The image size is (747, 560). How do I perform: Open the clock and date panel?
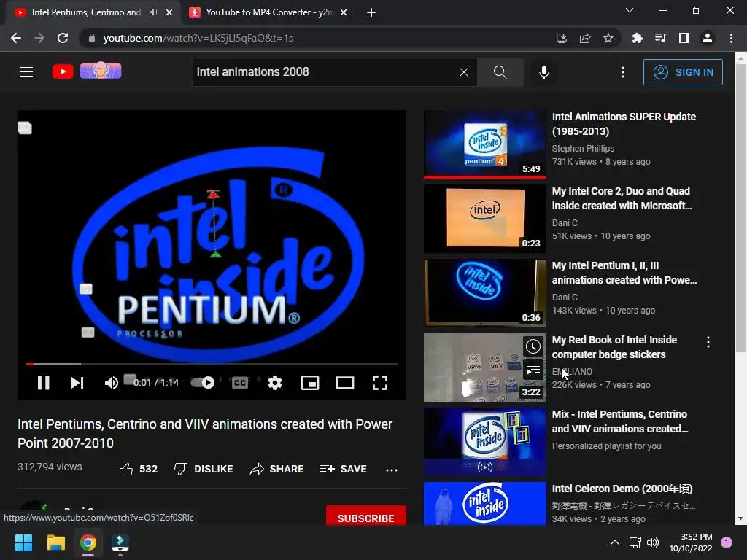point(691,542)
